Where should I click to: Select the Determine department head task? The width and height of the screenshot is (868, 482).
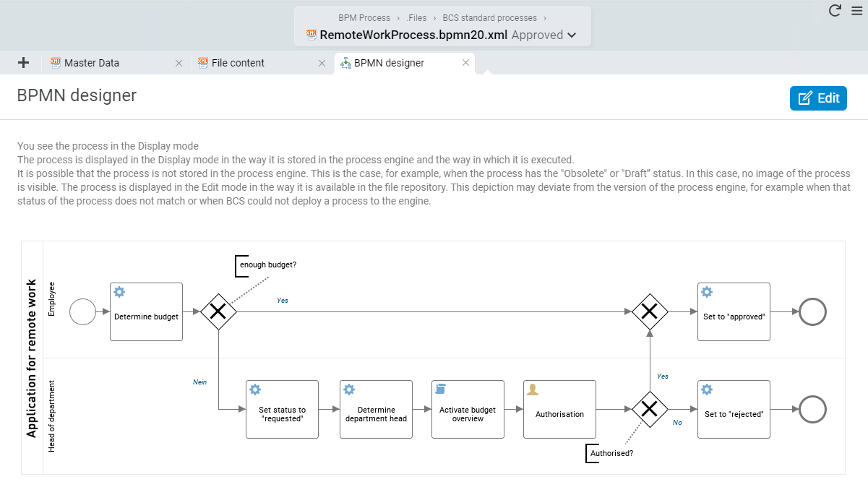[x=376, y=409]
